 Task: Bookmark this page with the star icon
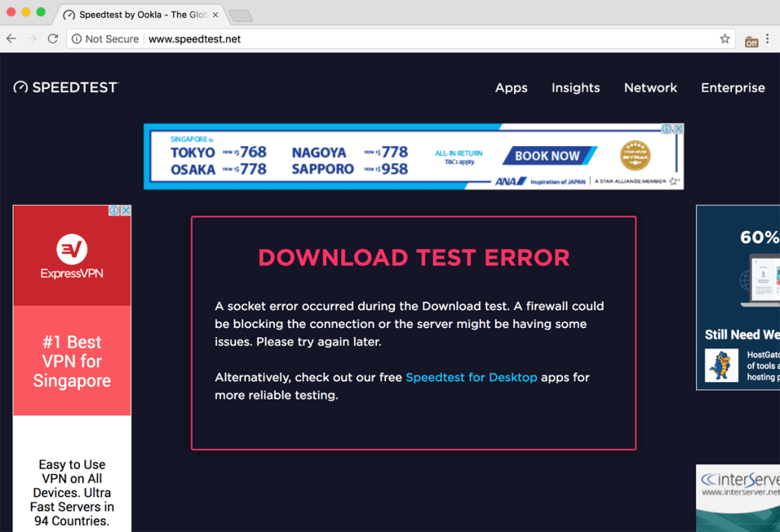(x=725, y=39)
